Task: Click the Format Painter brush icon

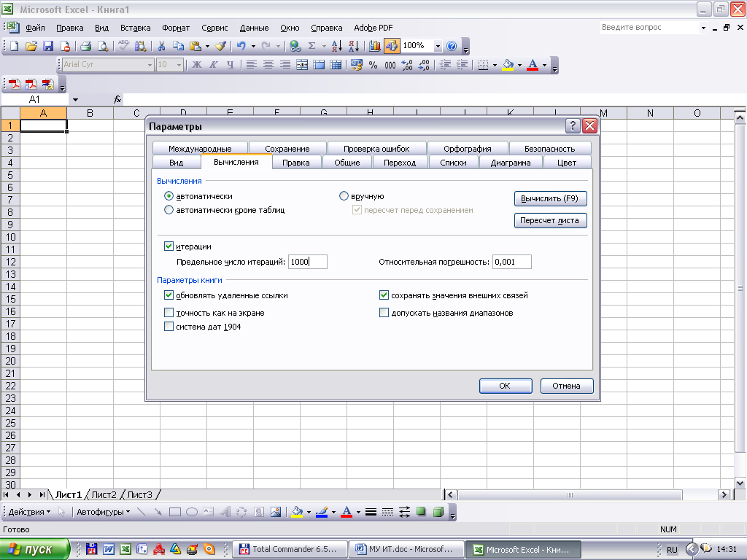Action: [x=220, y=46]
